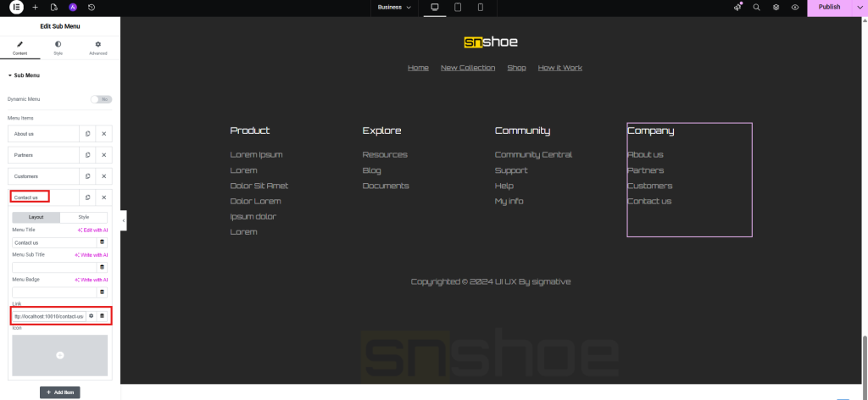
Task: Open the icon picker placeholder
Action: [x=60, y=355]
